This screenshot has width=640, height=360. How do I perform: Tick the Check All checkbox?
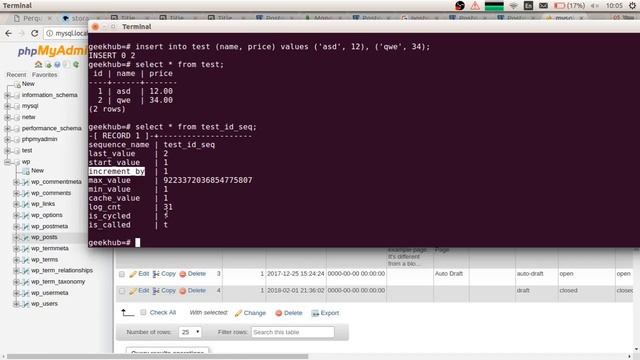click(143, 313)
